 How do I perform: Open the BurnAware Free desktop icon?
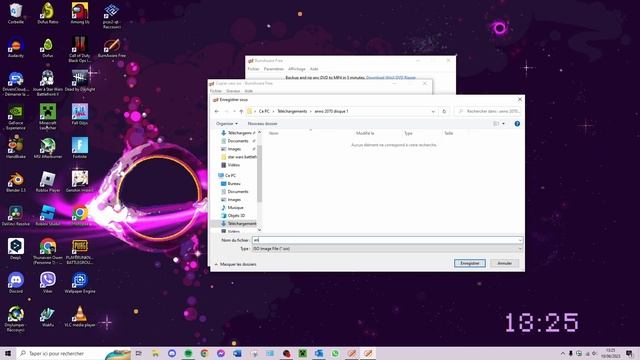pyautogui.click(x=111, y=47)
